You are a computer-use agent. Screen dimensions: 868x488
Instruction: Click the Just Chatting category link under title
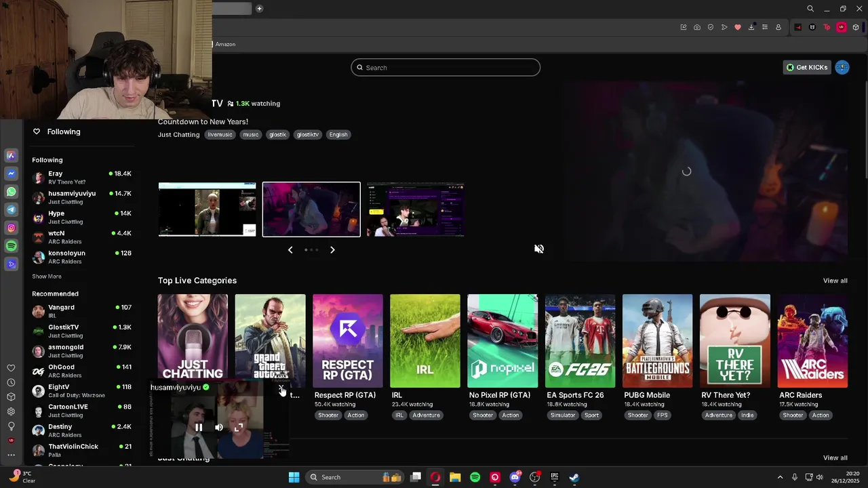pos(179,134)
